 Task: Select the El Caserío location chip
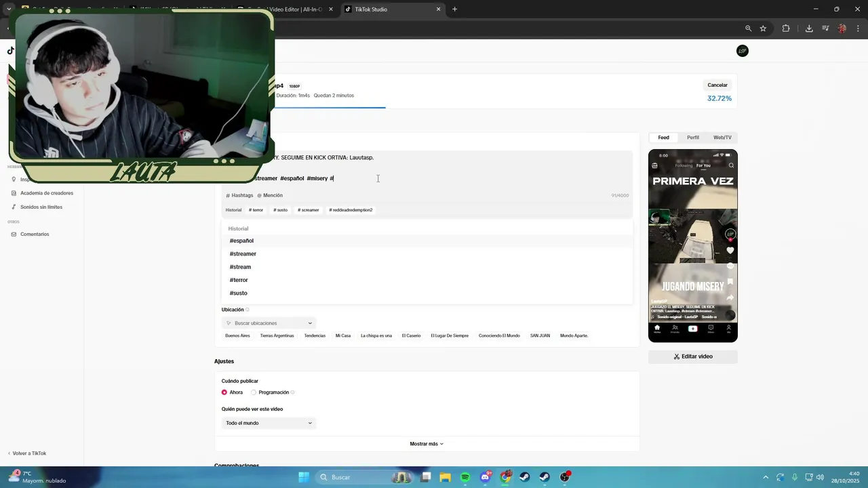411,335
